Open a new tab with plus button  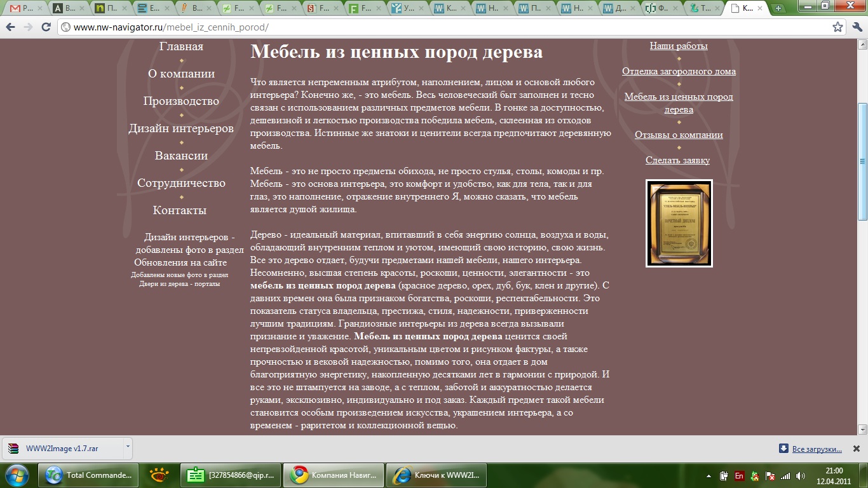point(778,8)
